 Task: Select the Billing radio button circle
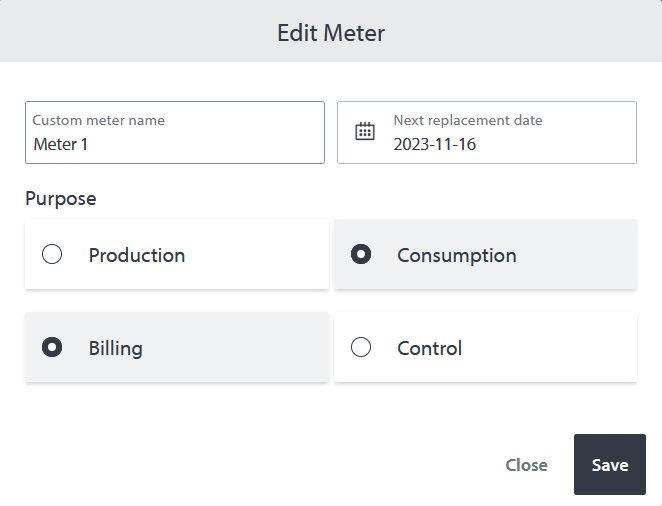point(52,348)
